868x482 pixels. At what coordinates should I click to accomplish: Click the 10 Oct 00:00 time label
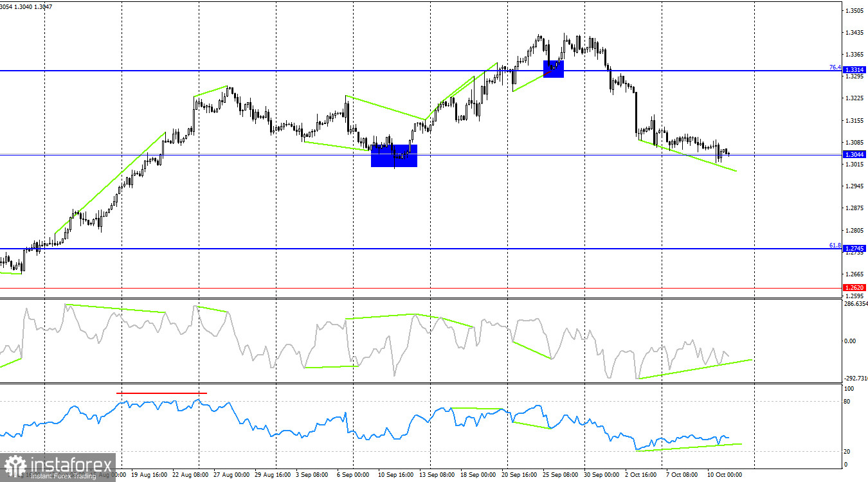pyautogui.click(x=724, y=475)
